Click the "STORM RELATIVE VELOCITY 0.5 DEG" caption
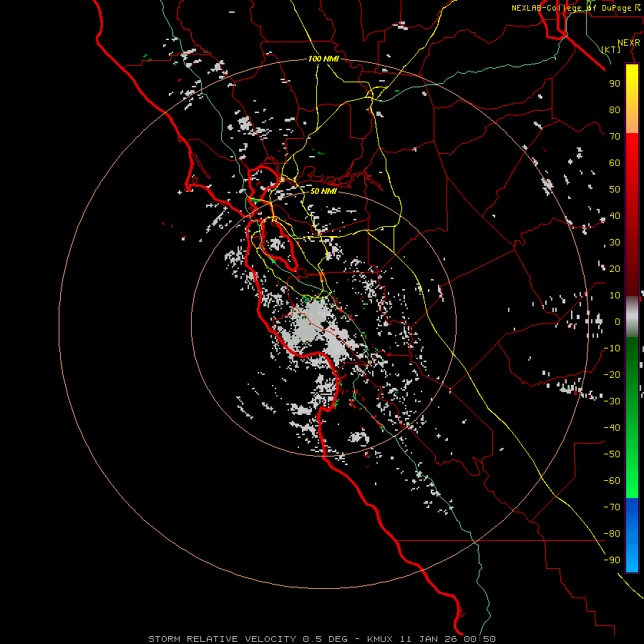The width and height of the screenshot is (644, 644). pos(248,639)
